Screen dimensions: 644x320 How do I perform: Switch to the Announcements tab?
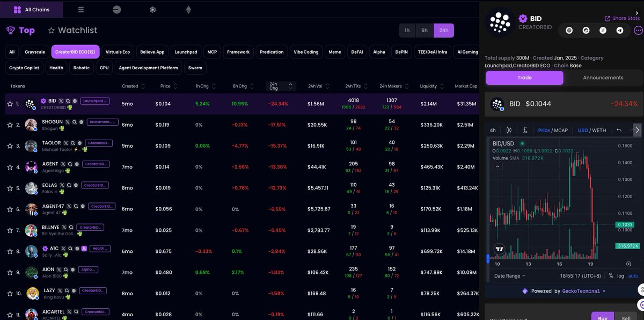603,78
